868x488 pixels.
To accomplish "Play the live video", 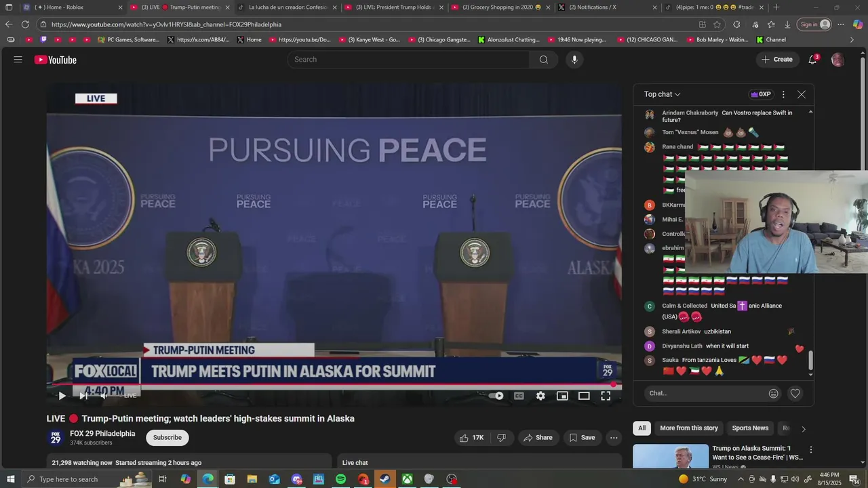I will [x=62, y=396].
